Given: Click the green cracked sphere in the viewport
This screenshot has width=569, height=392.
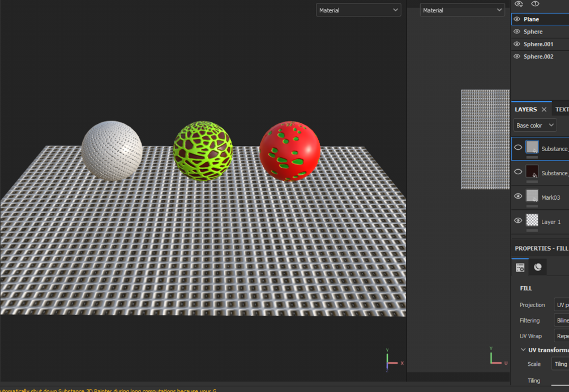Looking at the screenshot, I should pyautogui.click(x=203, y=150).
